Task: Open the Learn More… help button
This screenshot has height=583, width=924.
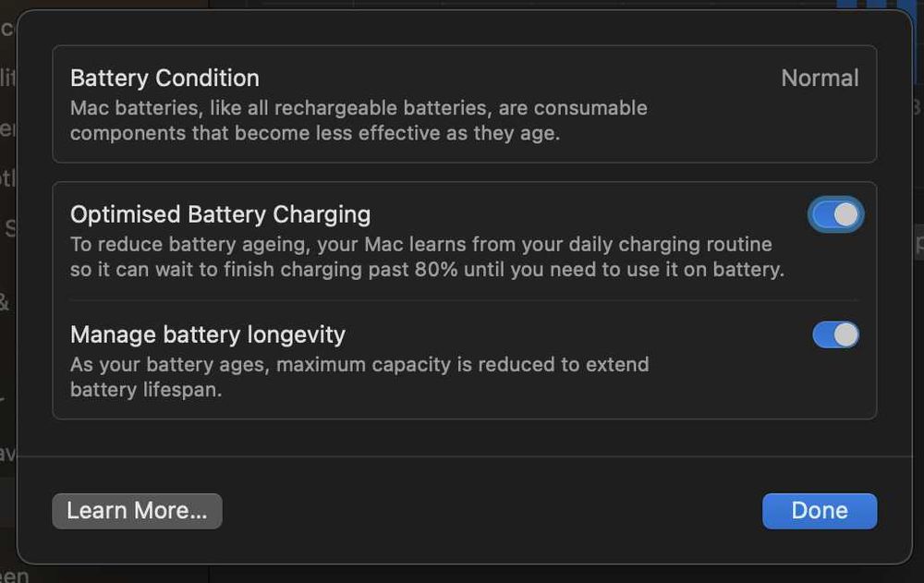Action: pyautogui.click(x=137, y=511)
